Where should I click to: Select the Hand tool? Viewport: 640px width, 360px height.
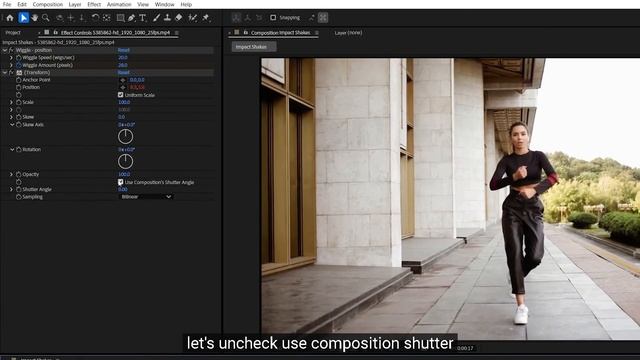click(x=35, y=18)
